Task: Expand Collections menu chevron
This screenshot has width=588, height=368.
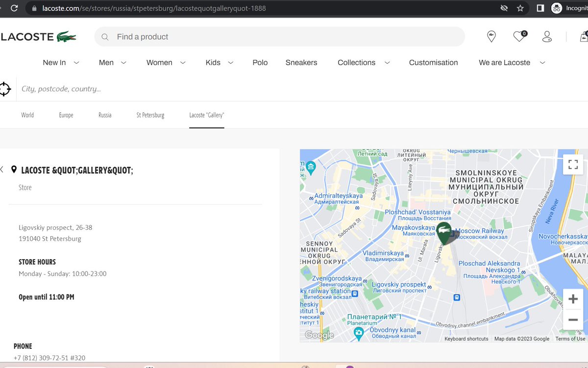Action: 387,63
